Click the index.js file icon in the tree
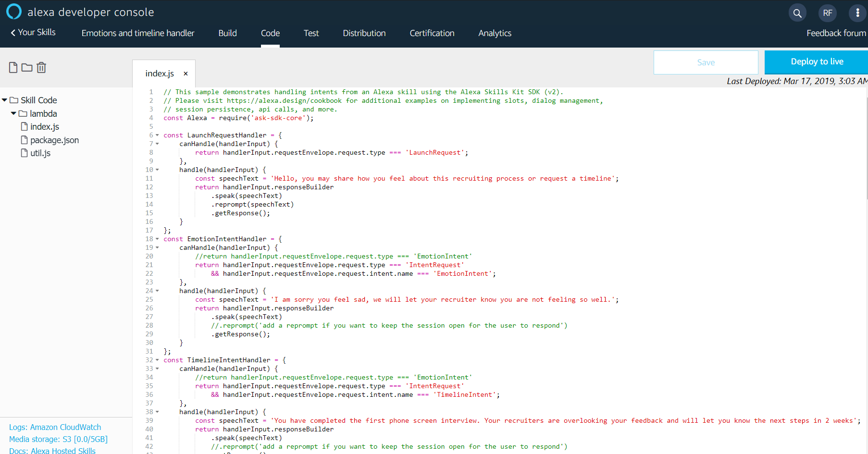 tap(24, 127)
